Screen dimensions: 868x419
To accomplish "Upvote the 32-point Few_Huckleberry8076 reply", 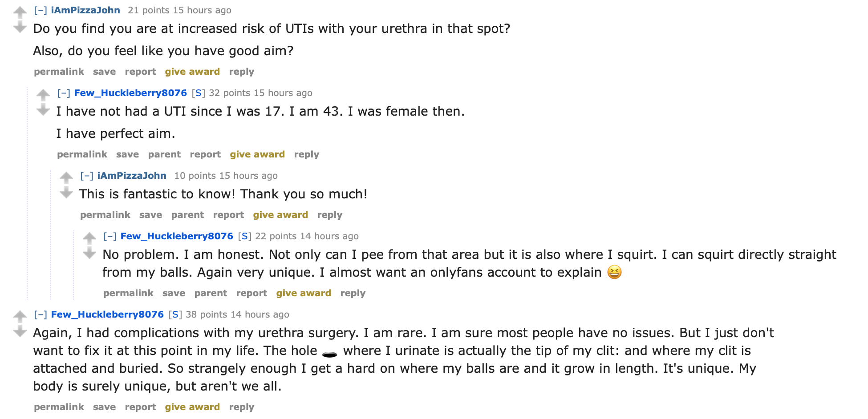I will 43,95.
